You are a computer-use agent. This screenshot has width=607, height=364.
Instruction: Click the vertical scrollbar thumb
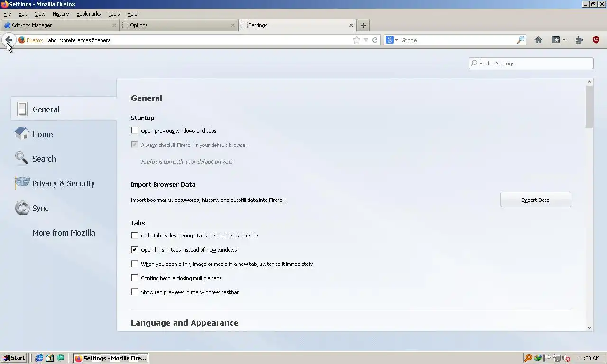589,107
